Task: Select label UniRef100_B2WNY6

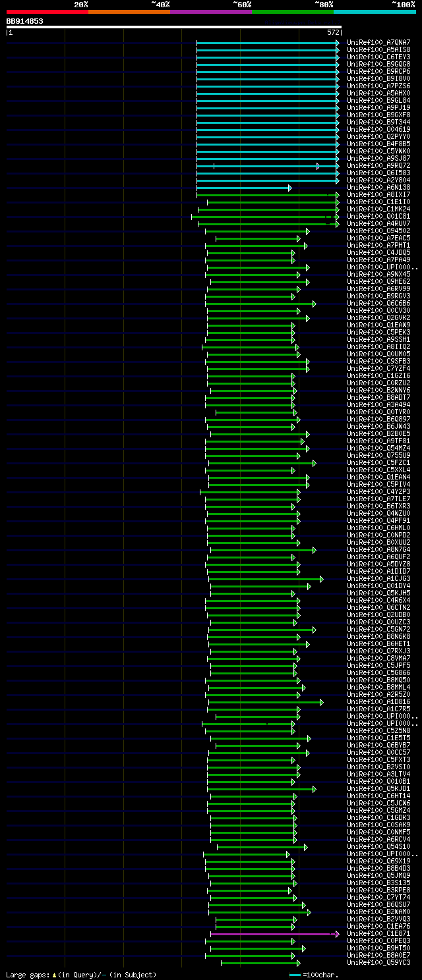Action: coord(378,391)
